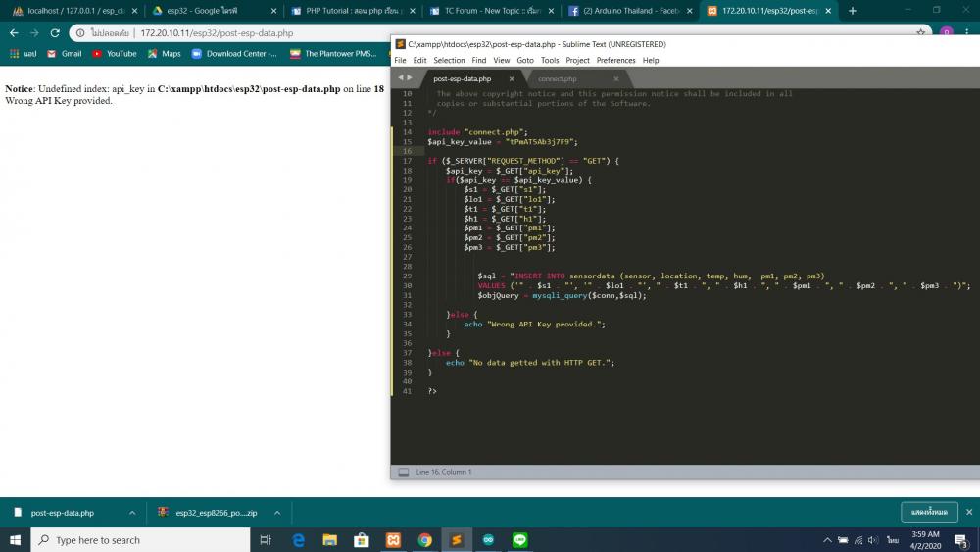Expand options for esp32_esp8266 zip download
Screen dimensions: 980x552
[x=276, y=513]
